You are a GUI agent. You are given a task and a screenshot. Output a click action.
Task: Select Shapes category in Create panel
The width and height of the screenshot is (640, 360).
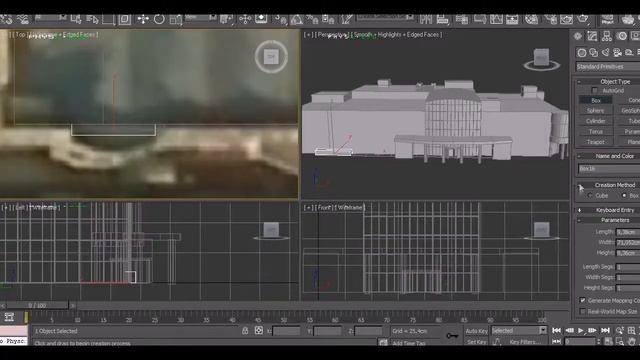click(593, 53)
